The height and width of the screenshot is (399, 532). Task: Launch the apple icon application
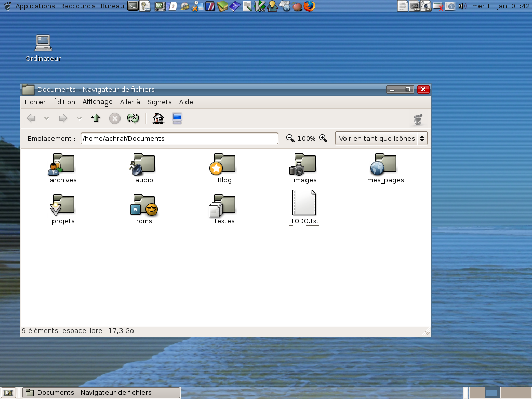pyautogui.click(x=297, y=6)
